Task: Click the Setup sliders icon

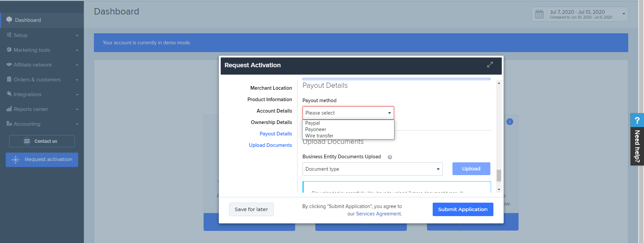Action: (x=9, y=35)
